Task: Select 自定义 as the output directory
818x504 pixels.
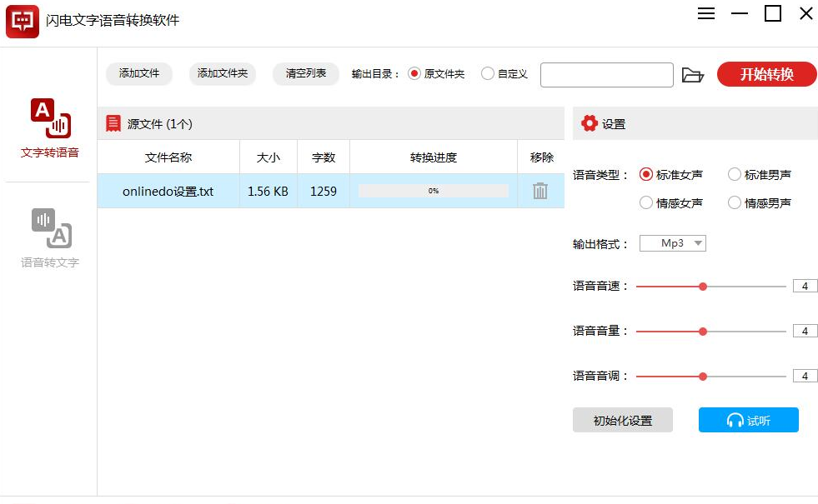Action: click(488, 73)
